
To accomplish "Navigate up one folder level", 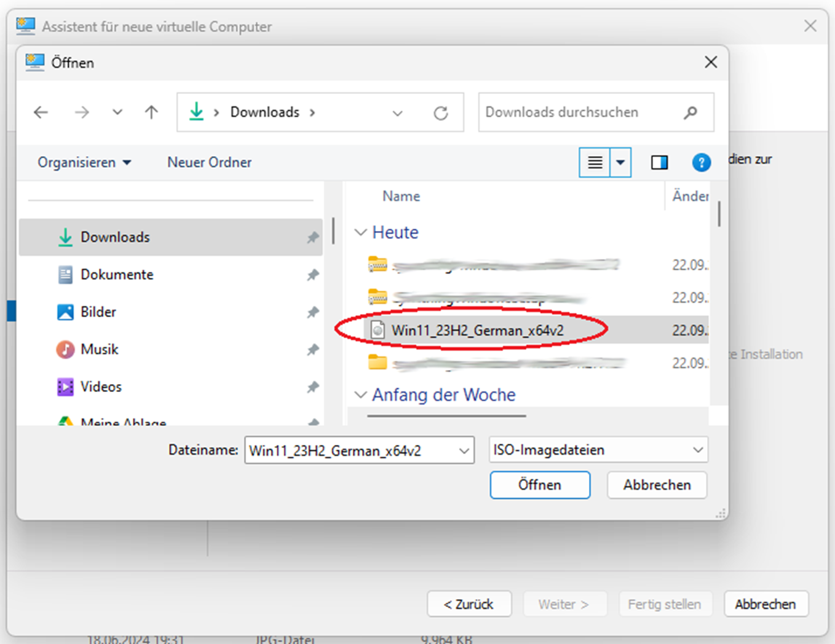I will [x=151, y=112].
